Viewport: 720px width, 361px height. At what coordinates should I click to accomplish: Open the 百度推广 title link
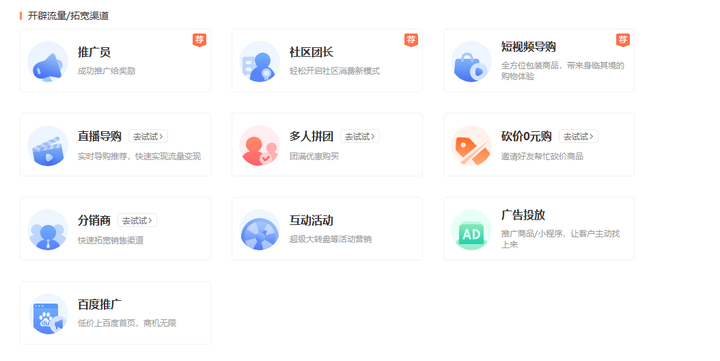tap(100, 304)
